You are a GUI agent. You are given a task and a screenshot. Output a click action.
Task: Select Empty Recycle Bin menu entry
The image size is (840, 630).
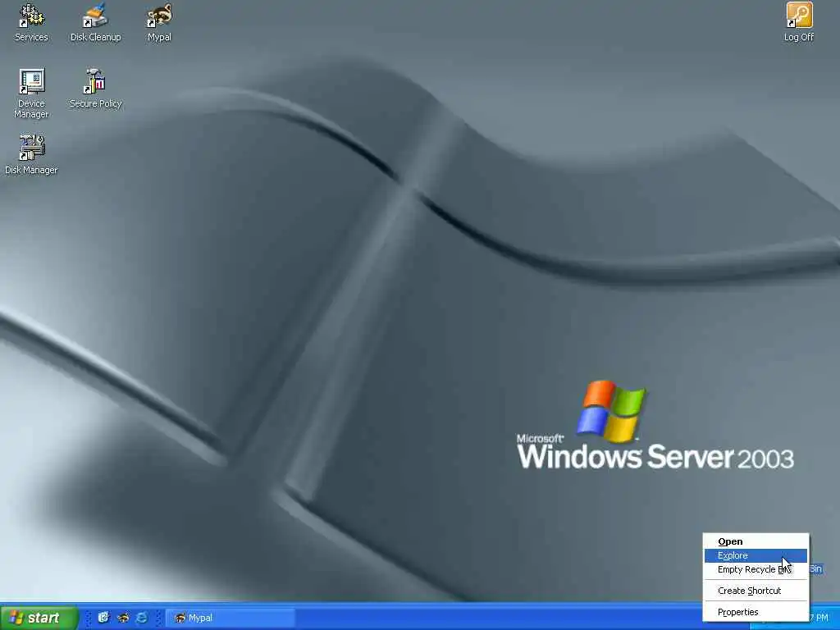coord(756,569)
